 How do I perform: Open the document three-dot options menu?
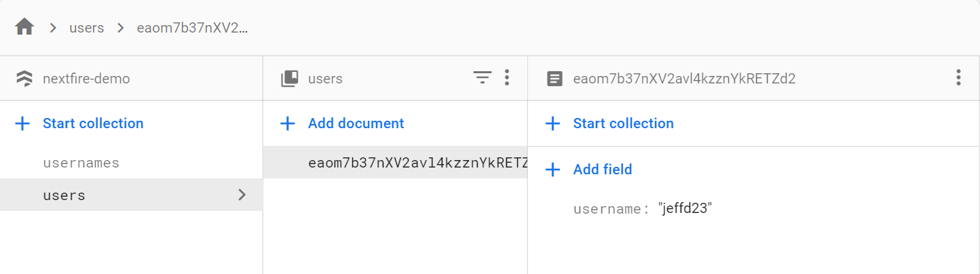[958, 78]
